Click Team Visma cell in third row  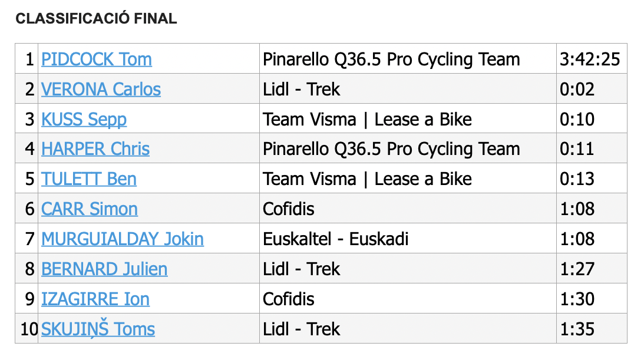click(x=408, y=118)
